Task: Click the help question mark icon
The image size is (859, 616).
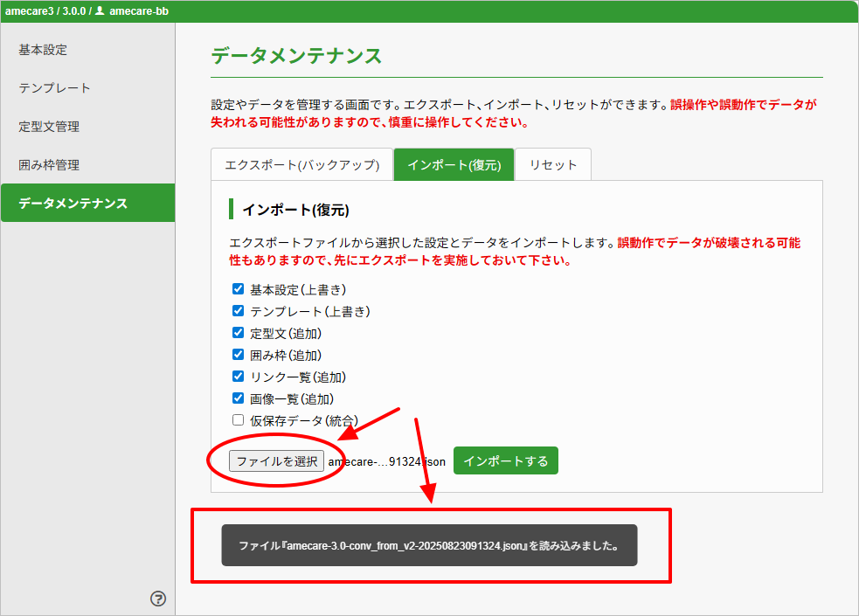Action: coord(158,599)
